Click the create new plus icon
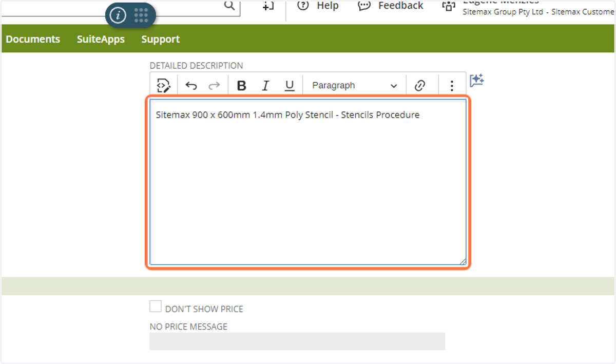This screenshot has width=616, height=364. pyautogui.click(x=268, y=6)
